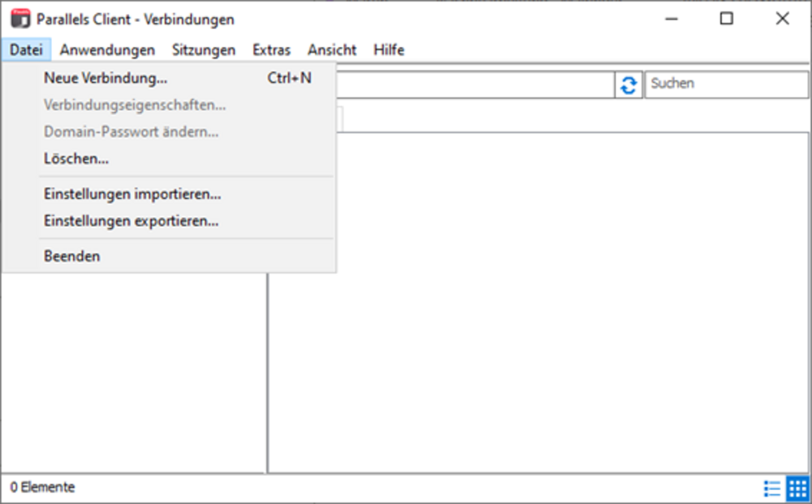The height and width of the screenshot is (504, 812).
Task: Open the Hilfe menu
Action: [389, 50]
